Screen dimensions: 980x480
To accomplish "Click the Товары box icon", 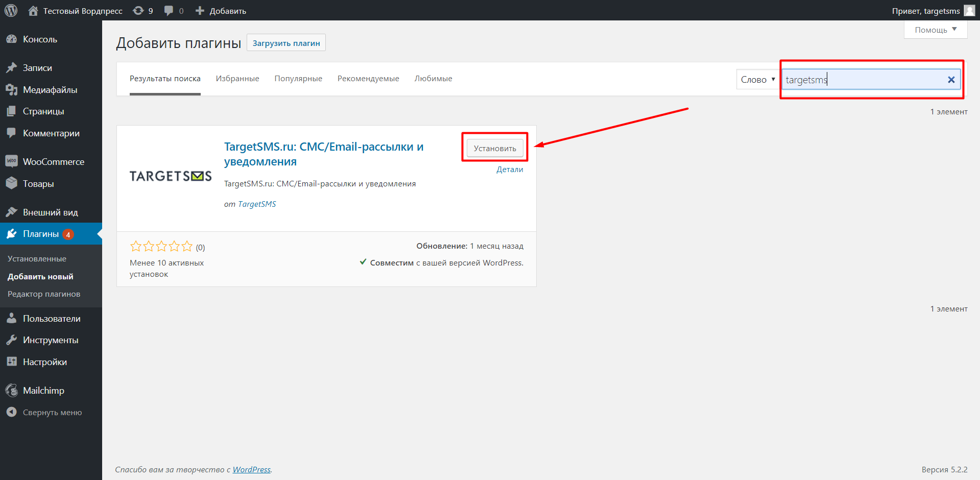I will coord(11,183).
